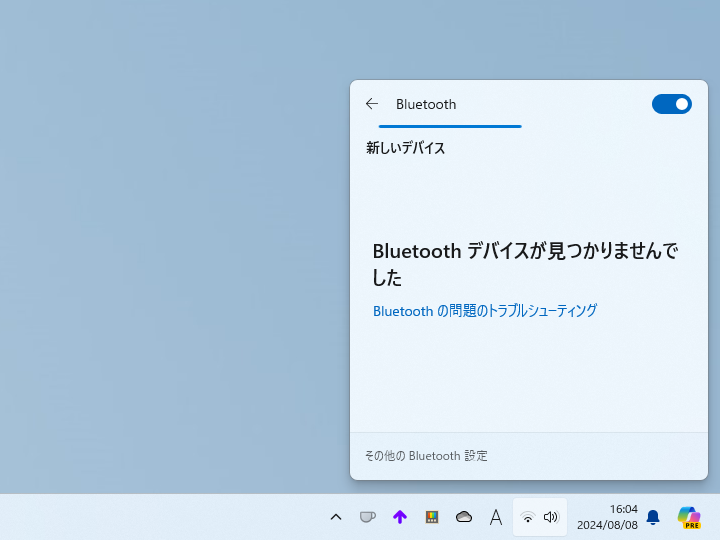Switch IME input mode 'A' indicator
720x540 pixels.
tap(496, 518)
